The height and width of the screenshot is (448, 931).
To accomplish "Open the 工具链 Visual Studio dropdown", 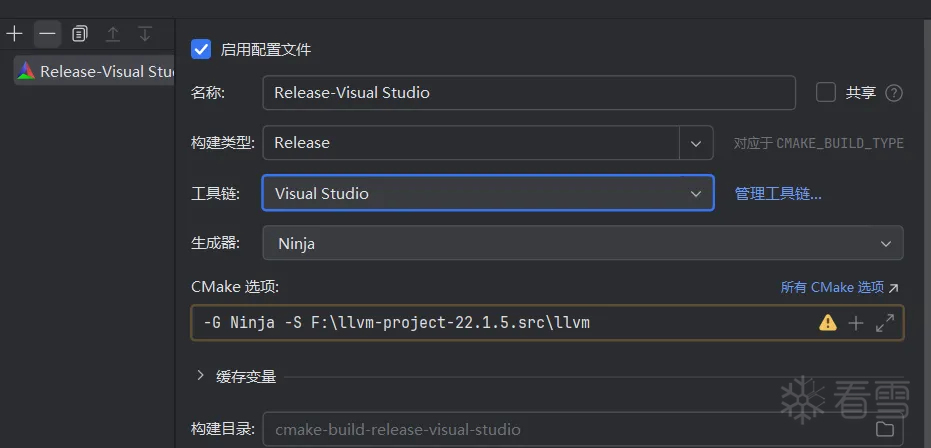I will [x=488, y=193].
